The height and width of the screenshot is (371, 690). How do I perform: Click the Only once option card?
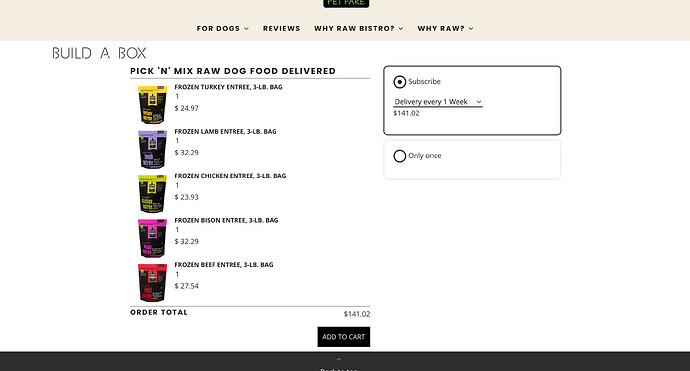click(x=472, y=160)
